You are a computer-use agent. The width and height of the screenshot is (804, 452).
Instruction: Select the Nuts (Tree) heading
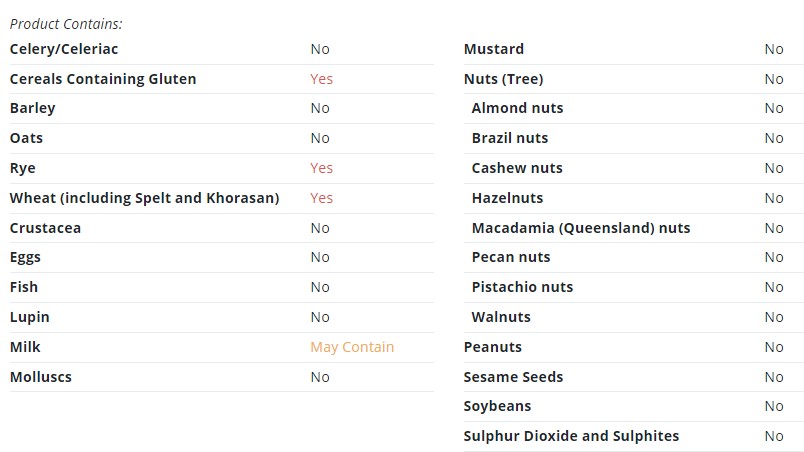[x=504, y=79]
